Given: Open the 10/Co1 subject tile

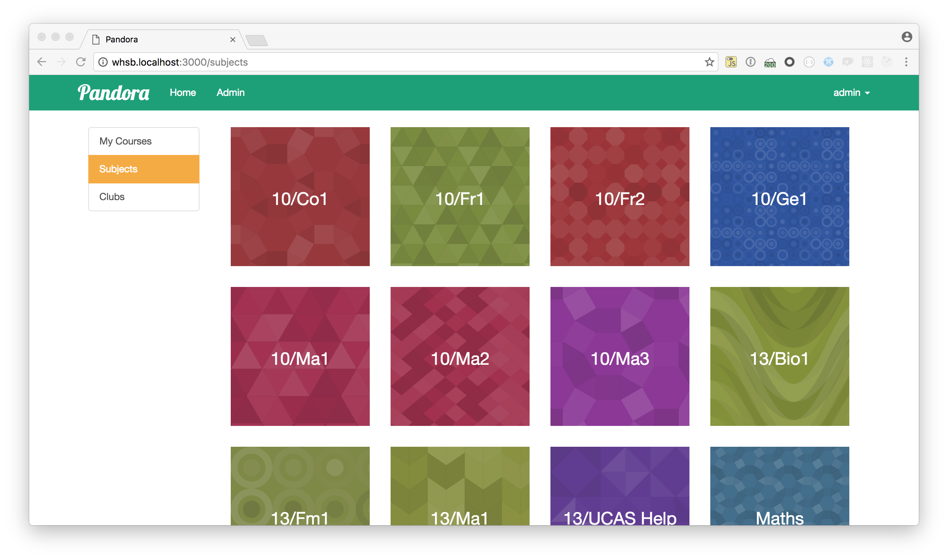Looking at the screenshot, I should point(300,197).
